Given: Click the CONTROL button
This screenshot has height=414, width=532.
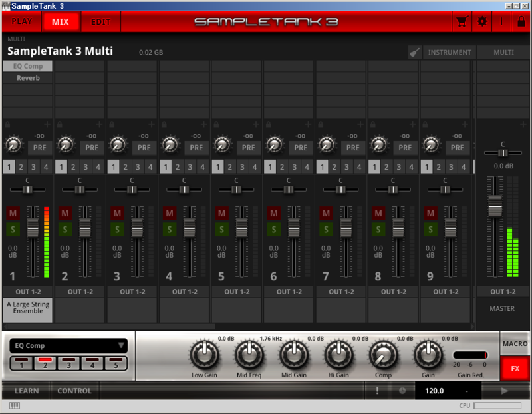Looking at the screenshot, I should [x=74, y=391].
